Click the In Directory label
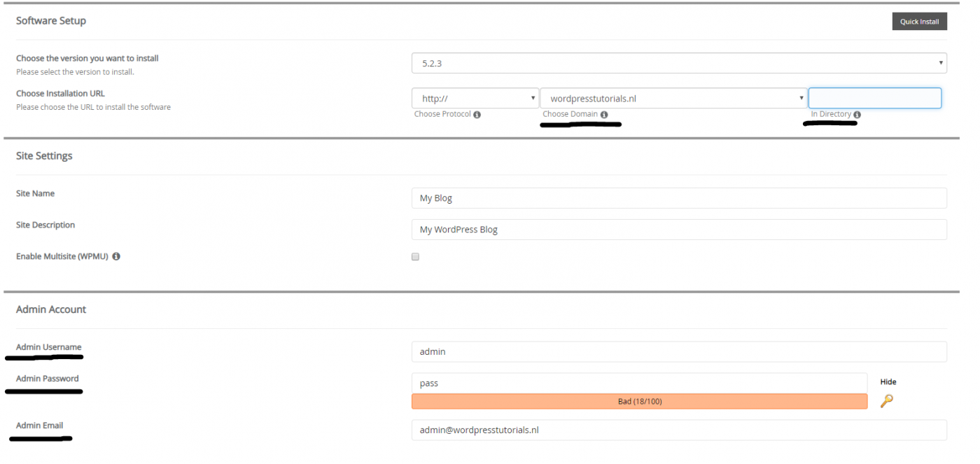980x464 pixels. click(831, 114)
